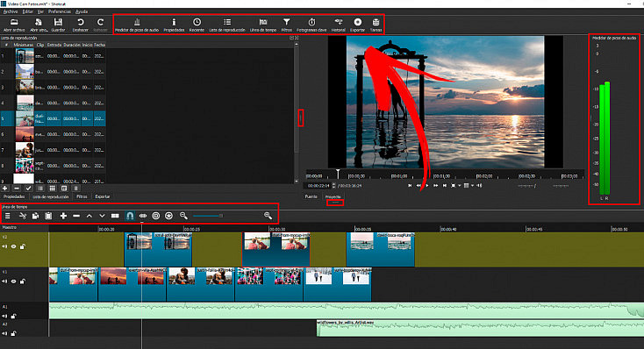
Task: Open the playlist panel menu button
Action: tap(76, 189)
